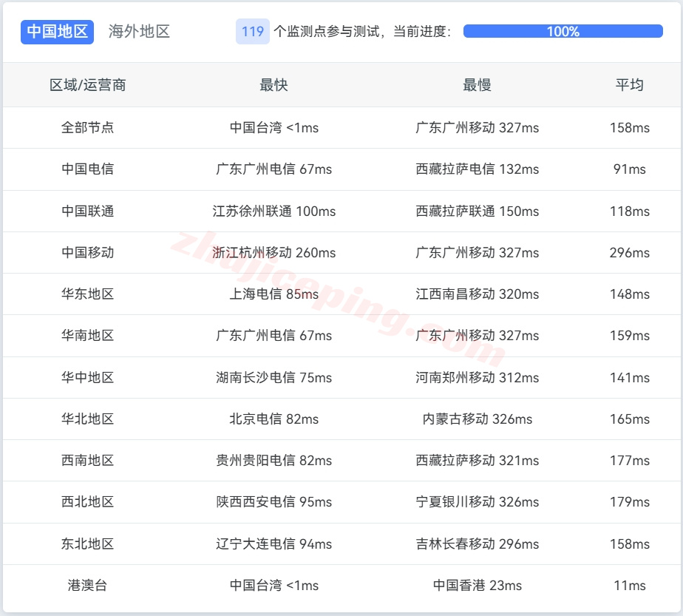This screenshot has width=683, height=616.
Task: Click 陕西西安电信 95ms cell
Action: pos(274,502)
